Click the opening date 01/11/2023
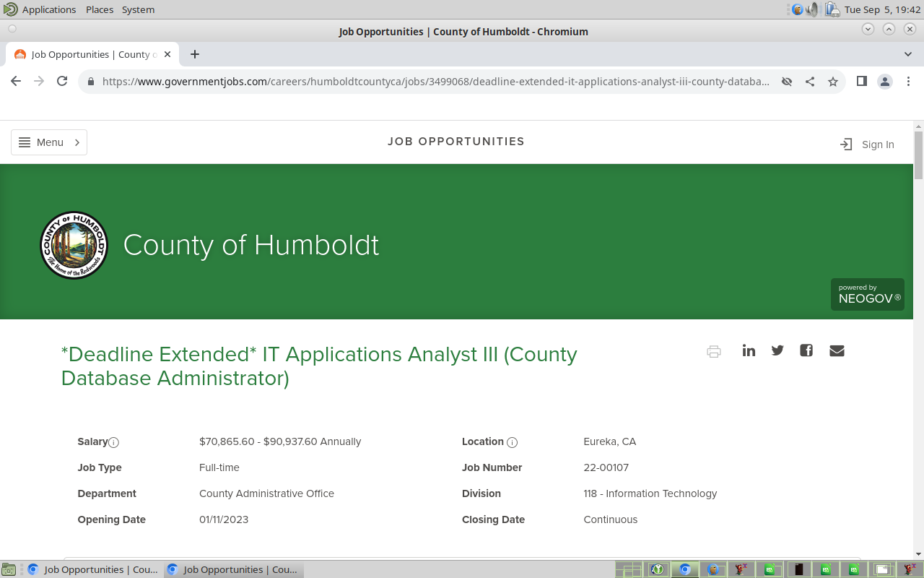The height and width of the screenshot is (578, 924). tap(224, 519)
